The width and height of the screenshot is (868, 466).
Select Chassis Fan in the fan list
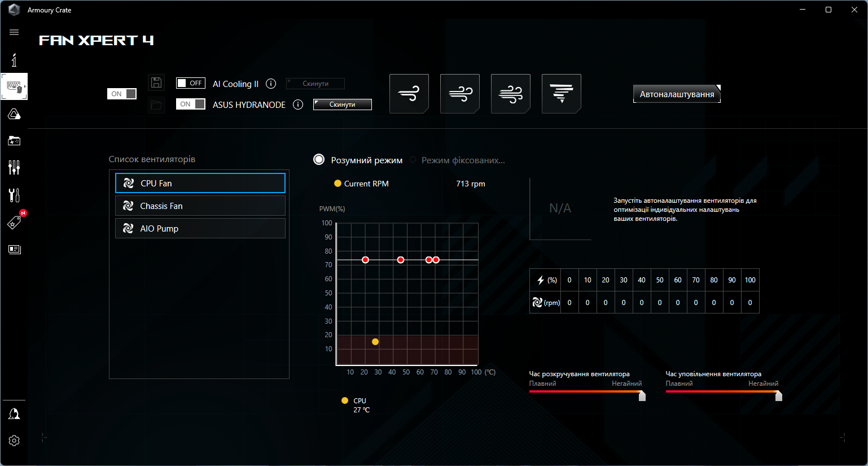click(200, 206)
